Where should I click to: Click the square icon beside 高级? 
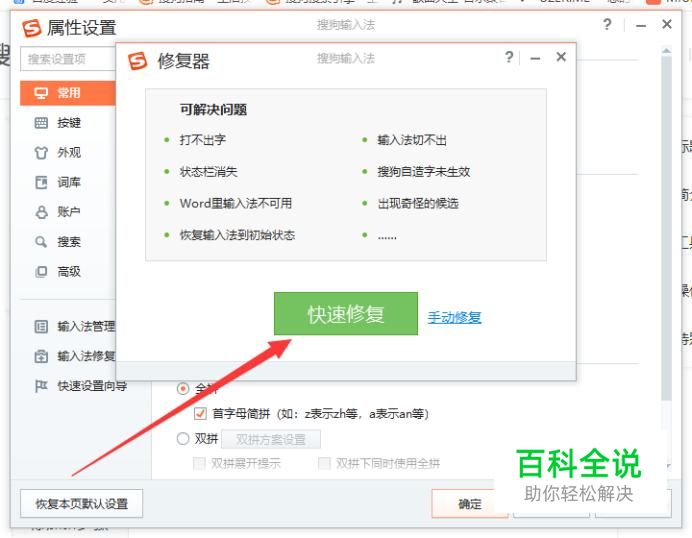click(41, 271)
